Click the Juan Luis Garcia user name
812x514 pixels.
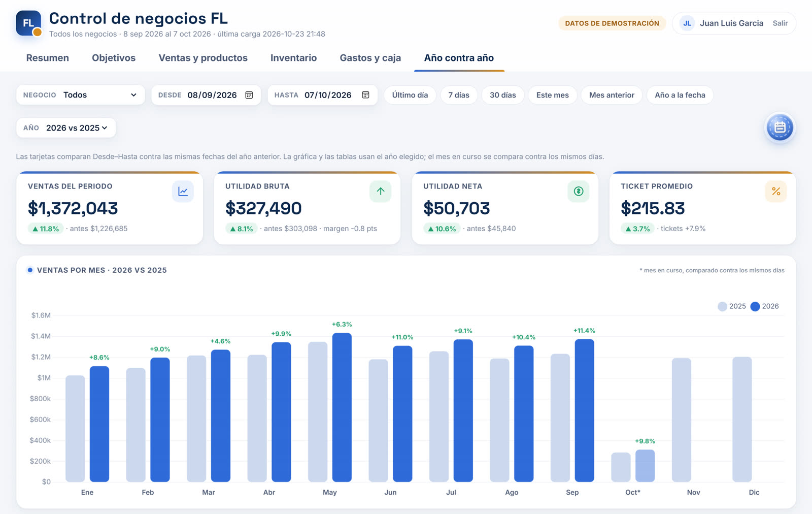731,23
